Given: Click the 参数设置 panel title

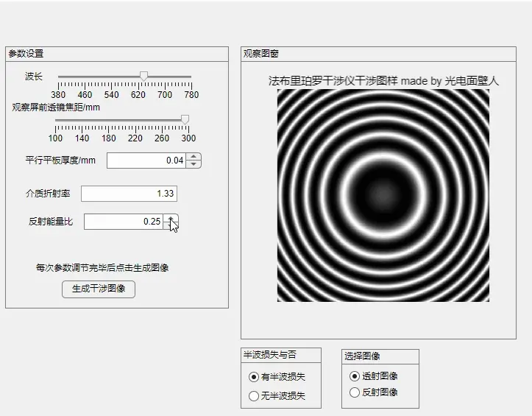Looking at the screenshot, I should (x=26, y=54).
